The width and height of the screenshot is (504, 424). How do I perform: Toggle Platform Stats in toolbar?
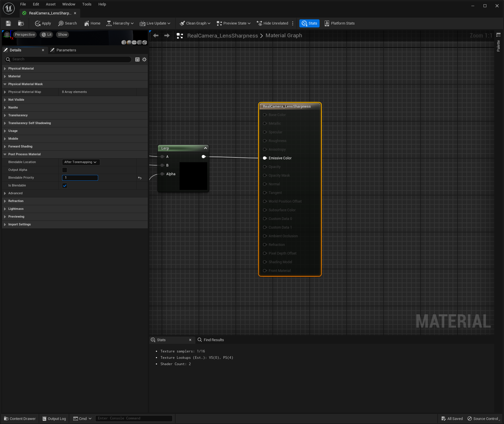click(x=339, y=23)
